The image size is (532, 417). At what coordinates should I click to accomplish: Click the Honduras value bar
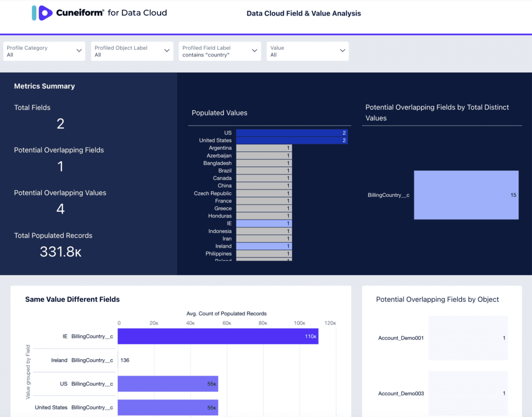coord(264,216)
